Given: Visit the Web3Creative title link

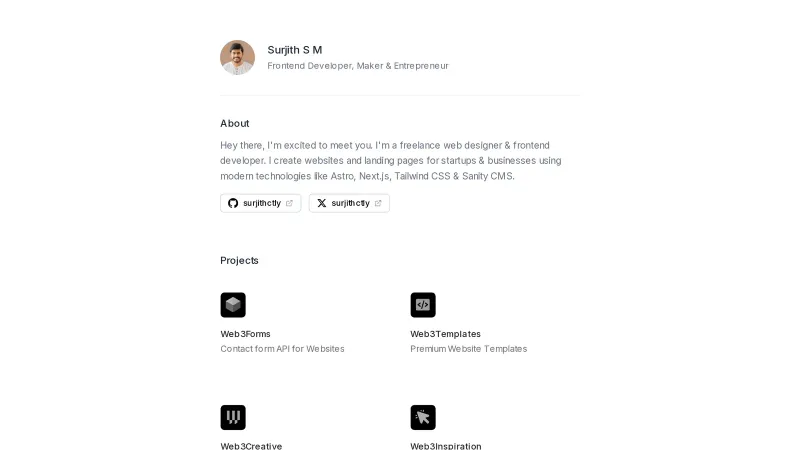Looking at the screenshot, I should [251, 446].
